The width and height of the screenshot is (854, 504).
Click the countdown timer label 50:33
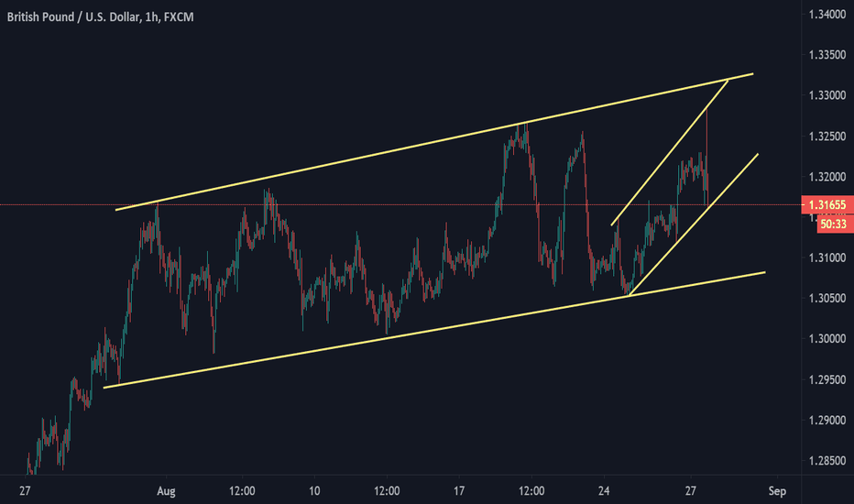coord(833,224)
